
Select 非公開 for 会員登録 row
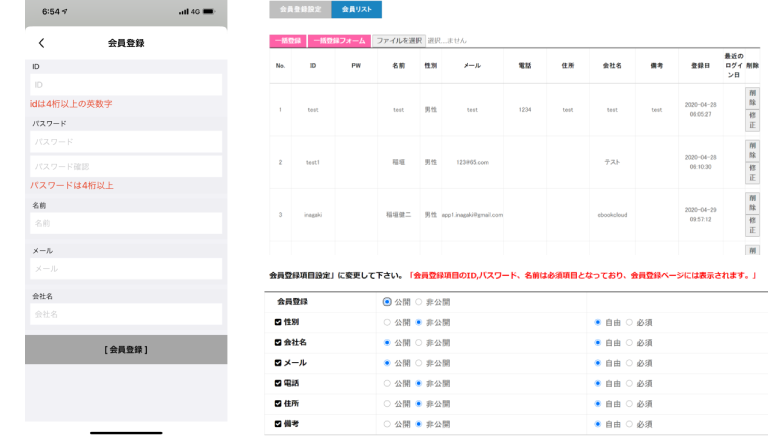418,301
